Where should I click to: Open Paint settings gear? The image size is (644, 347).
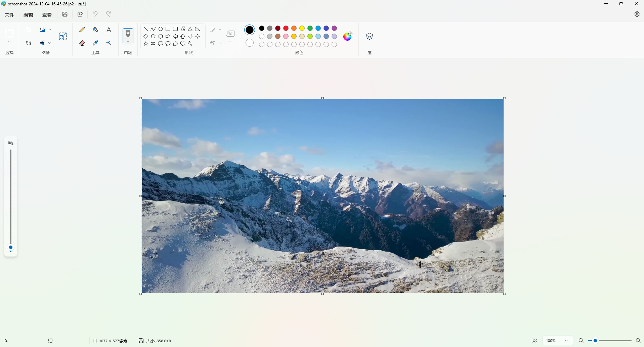pos(637,14)
